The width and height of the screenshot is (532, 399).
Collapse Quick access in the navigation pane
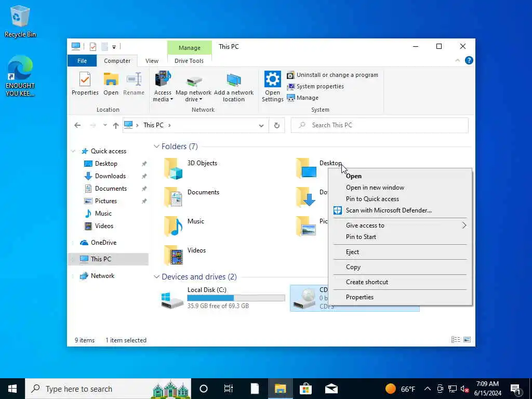point(73,151)
